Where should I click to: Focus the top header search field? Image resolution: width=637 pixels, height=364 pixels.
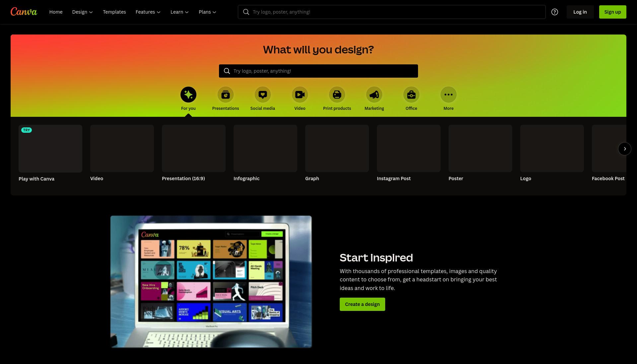tap(392, 12)
